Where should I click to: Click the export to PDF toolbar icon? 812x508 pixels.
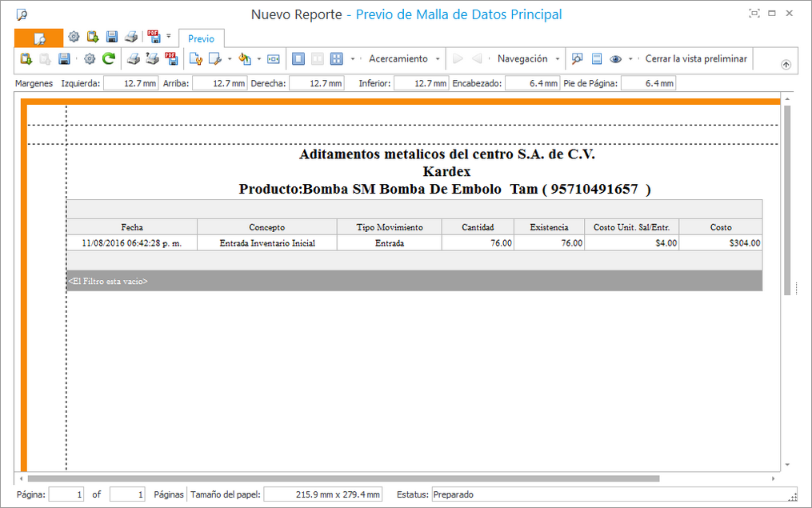pos(171,59)
